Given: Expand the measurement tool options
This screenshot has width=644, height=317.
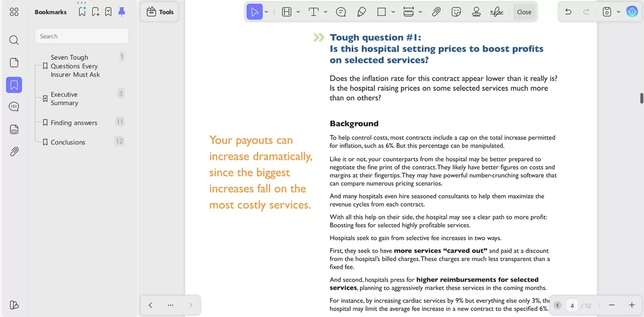Looking at the screenshot, I should 421,11.
